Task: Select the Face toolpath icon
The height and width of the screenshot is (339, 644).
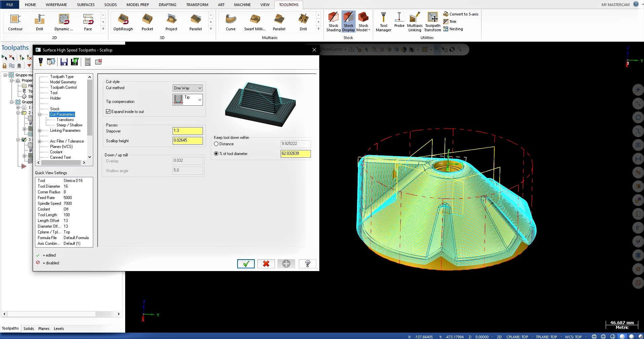Action: (88, 22)
